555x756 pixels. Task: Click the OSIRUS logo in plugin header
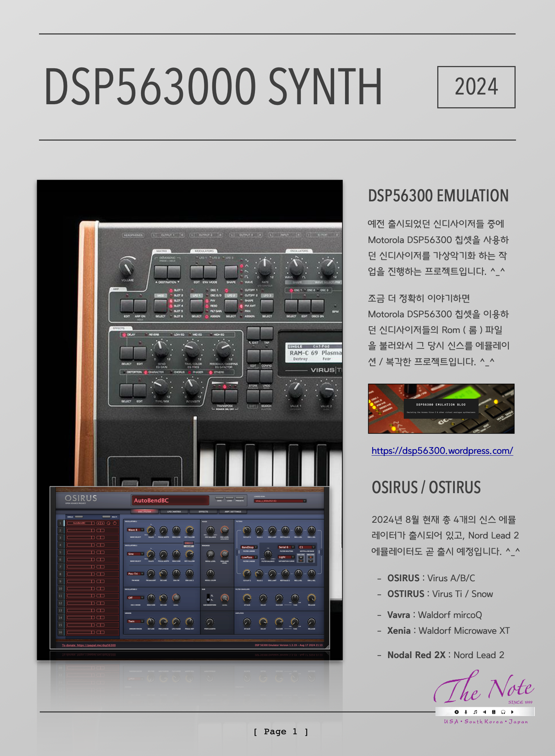(81, 498)
